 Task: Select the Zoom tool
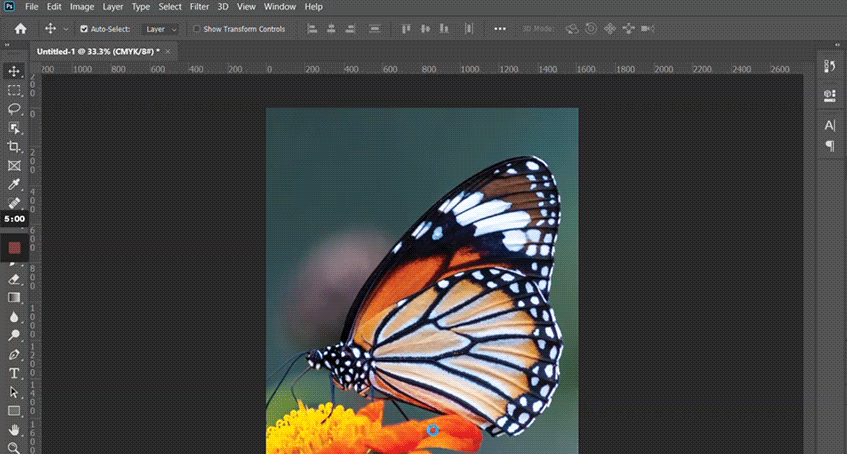click(x=14, y=448)
